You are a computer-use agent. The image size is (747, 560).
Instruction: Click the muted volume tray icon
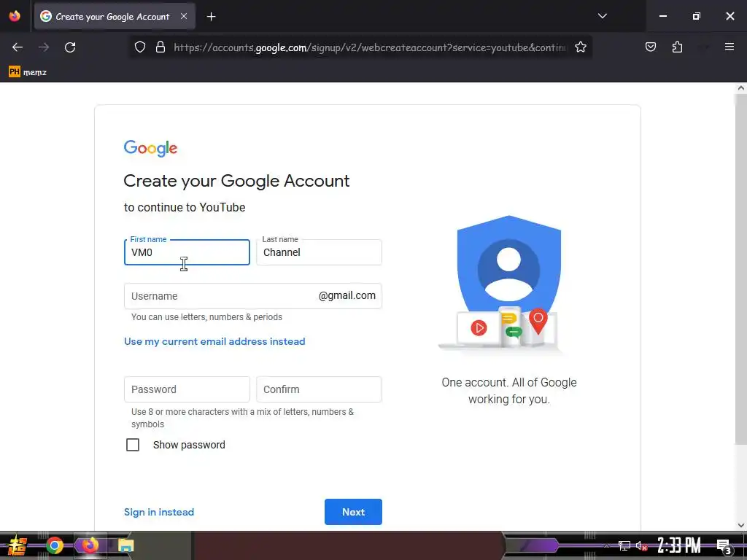641,545
